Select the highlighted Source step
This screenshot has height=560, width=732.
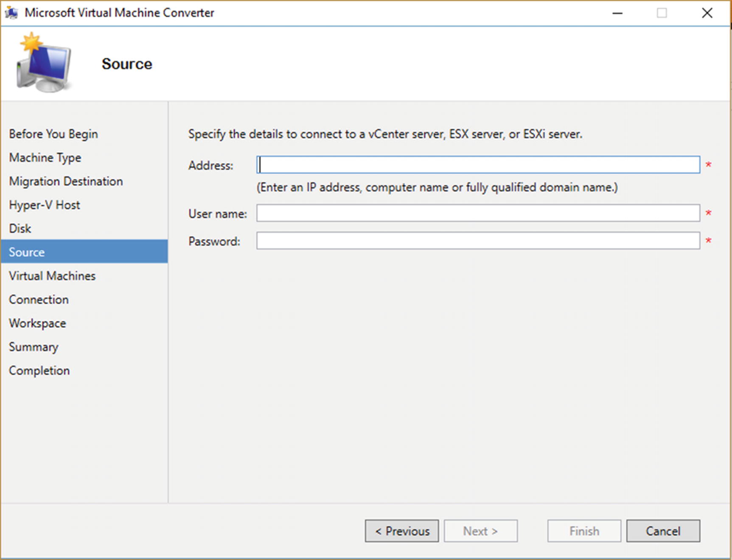[84, 252]
